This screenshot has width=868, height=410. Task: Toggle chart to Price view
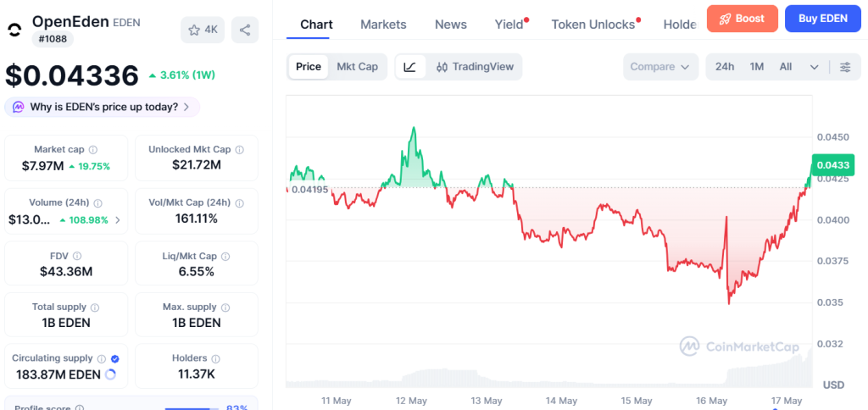(309, 67)
